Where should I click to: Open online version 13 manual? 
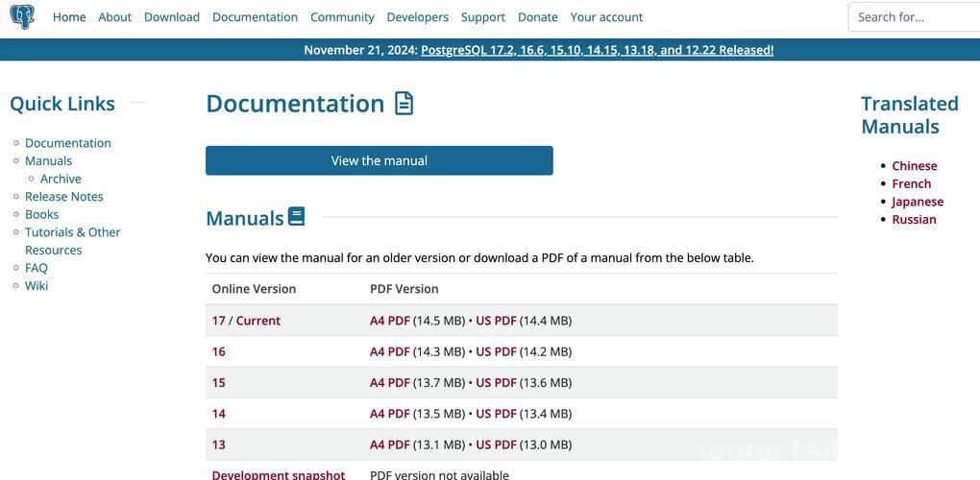tap(218, 445)
